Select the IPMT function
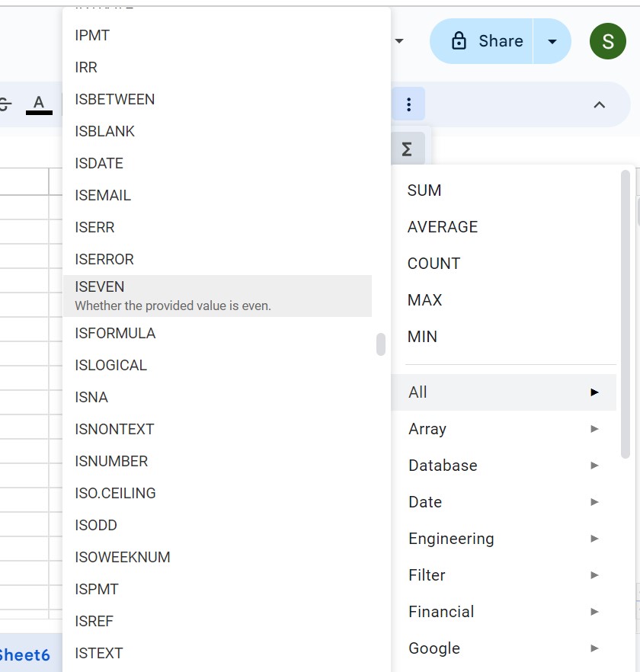 (217, 35)
